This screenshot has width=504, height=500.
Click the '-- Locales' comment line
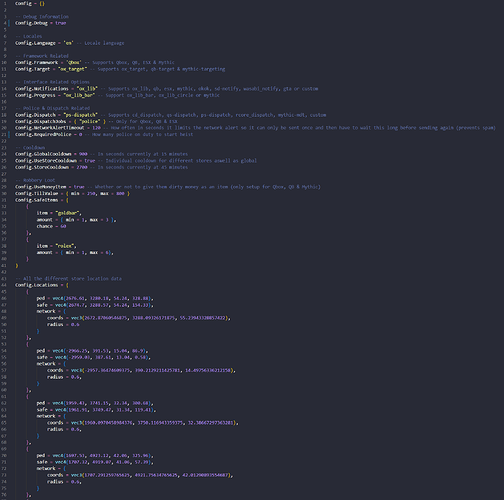(x=29, y=36)
